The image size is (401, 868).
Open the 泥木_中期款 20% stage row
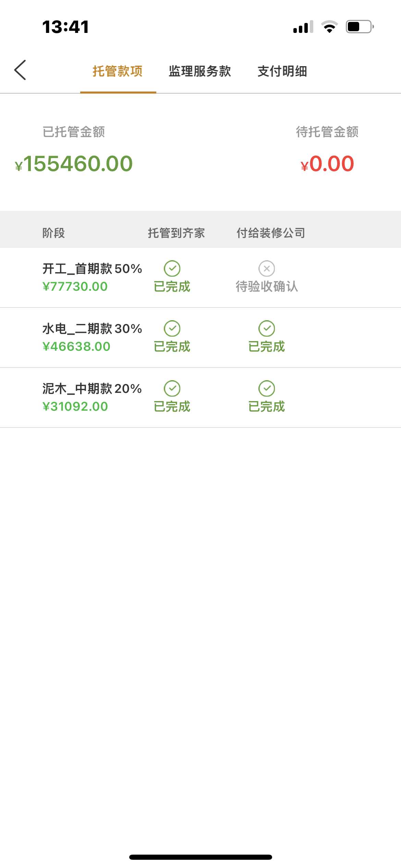pos(92,389)
